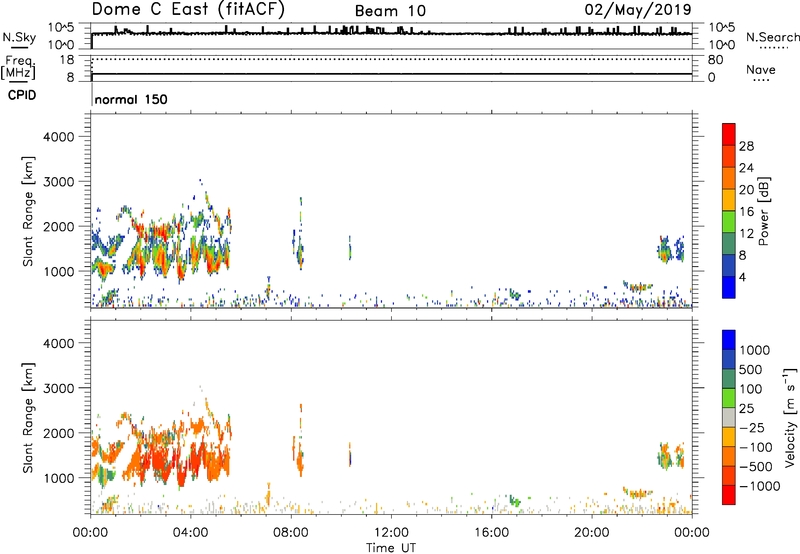Pick the orange power color between 20 and 24
The image size is (800, 554).
729,178
